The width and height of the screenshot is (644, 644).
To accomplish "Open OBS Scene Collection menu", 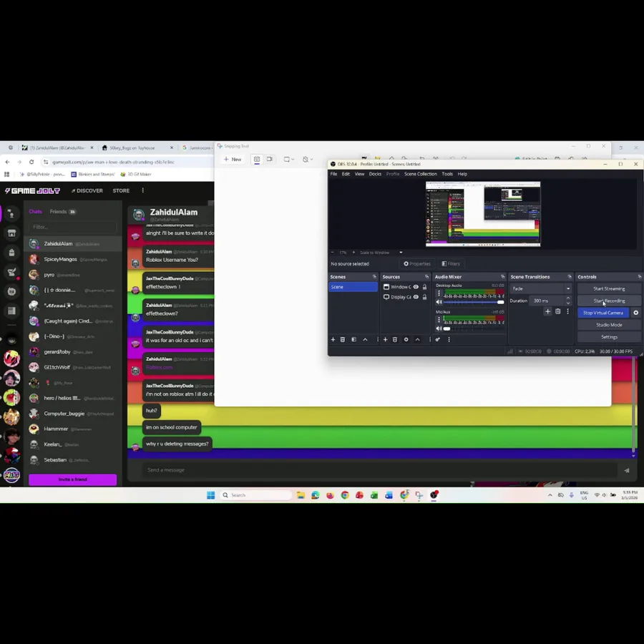I will 421,174.
